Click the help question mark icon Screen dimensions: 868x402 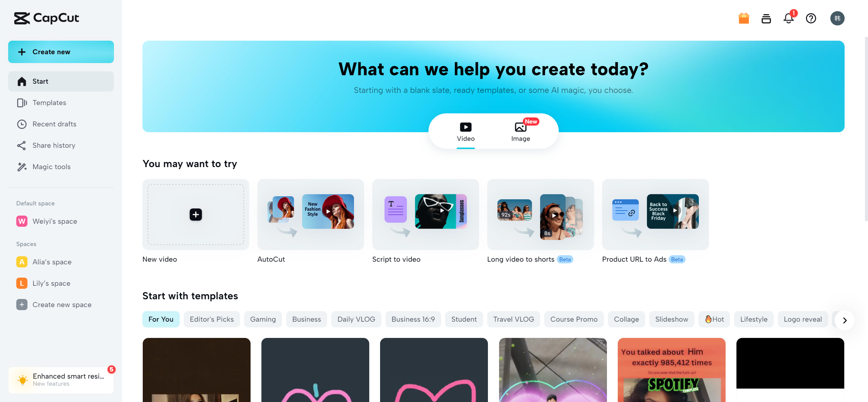click(811, 18)
